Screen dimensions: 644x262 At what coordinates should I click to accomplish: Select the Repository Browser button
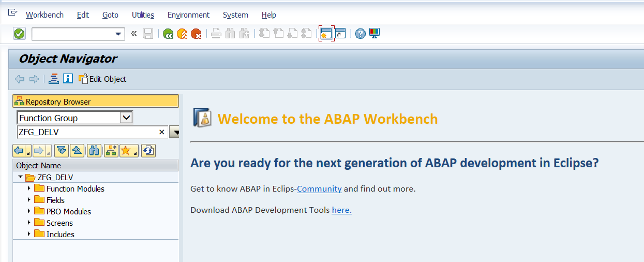(x=96, y=101)
